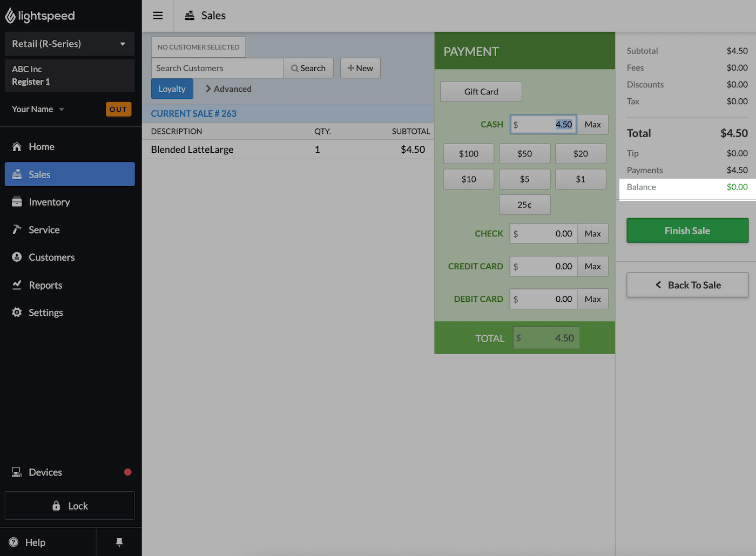Open the Your Name user dropdown
This screenshot has height=556, width=756.
(x=38, y=109)
